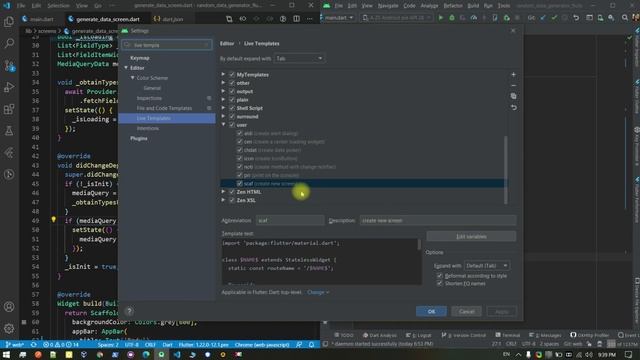Click Cancel in the Settings dialog
This screenshot has width=640, height=360.
[467, 311]
